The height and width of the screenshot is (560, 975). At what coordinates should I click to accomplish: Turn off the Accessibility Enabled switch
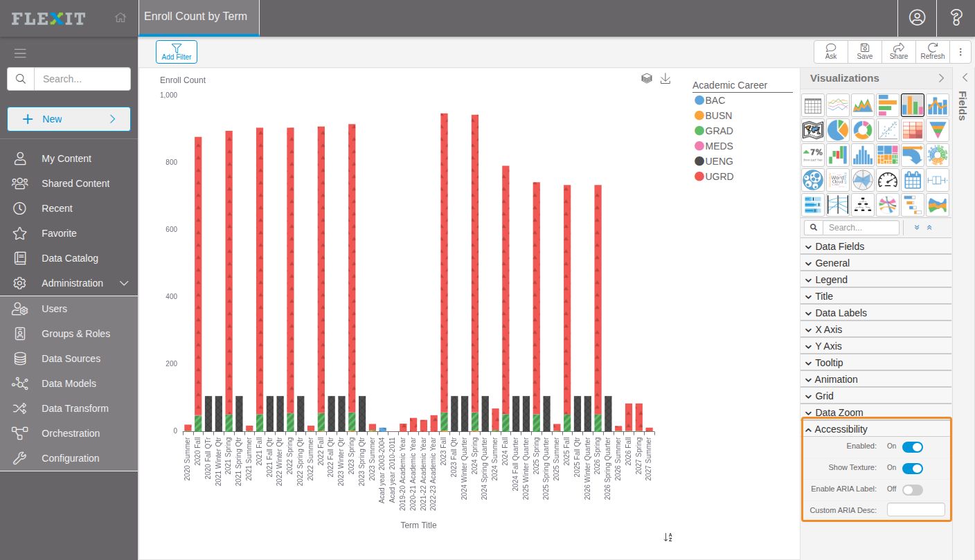tap(913, 446)
